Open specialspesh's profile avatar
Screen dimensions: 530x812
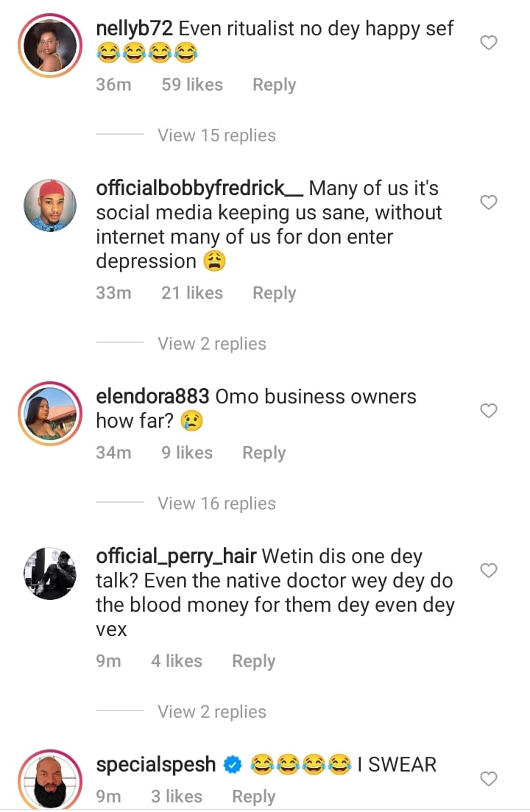pyautogui.click(x=51, y=780)
